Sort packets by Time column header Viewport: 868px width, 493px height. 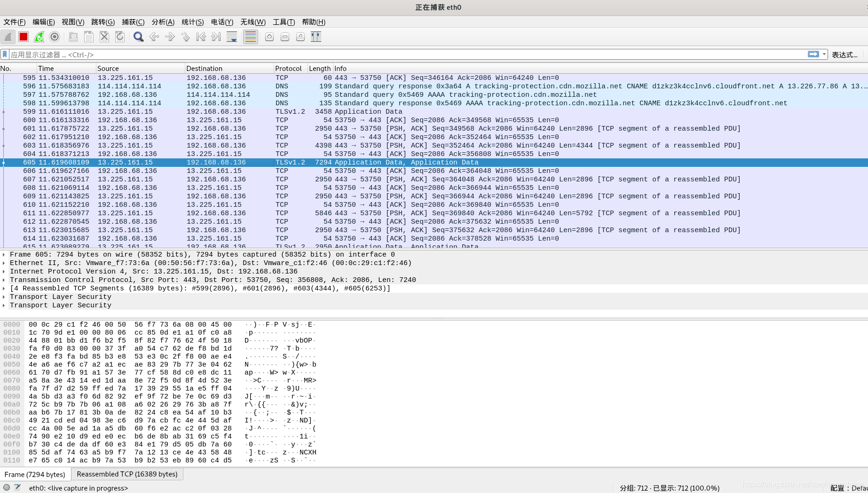[66, 69]
